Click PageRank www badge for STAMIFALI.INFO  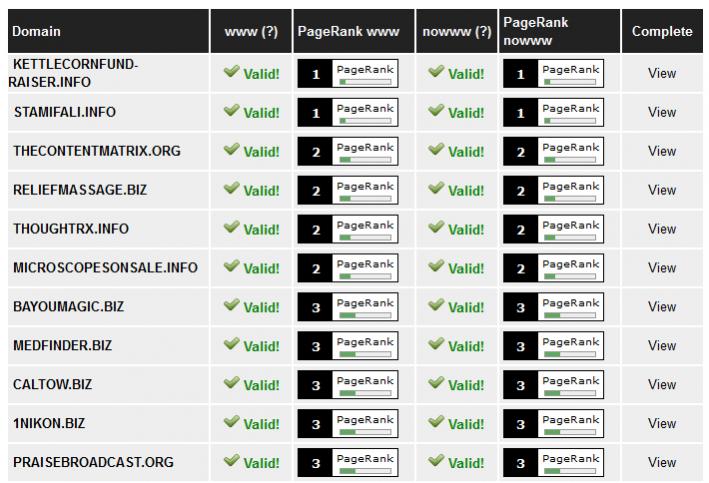coord(347,112)
